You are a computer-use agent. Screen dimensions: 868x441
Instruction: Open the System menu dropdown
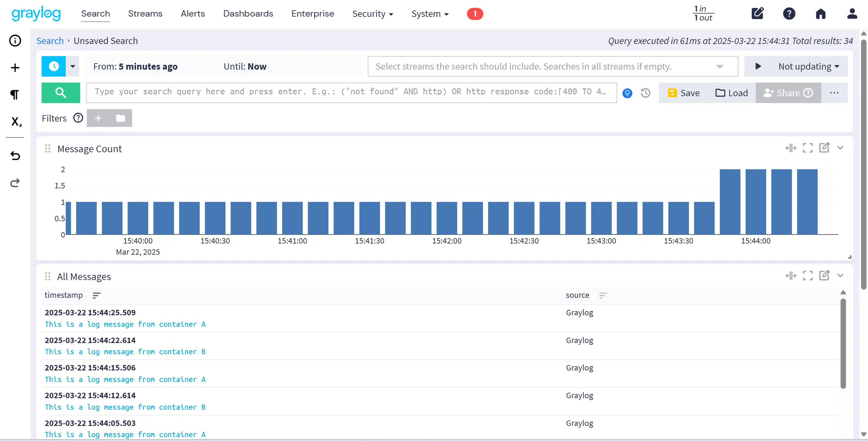430,14
